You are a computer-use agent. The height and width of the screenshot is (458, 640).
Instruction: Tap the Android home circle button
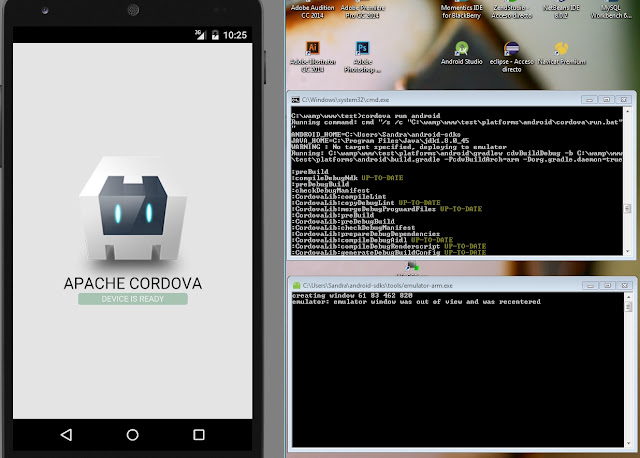132,435
